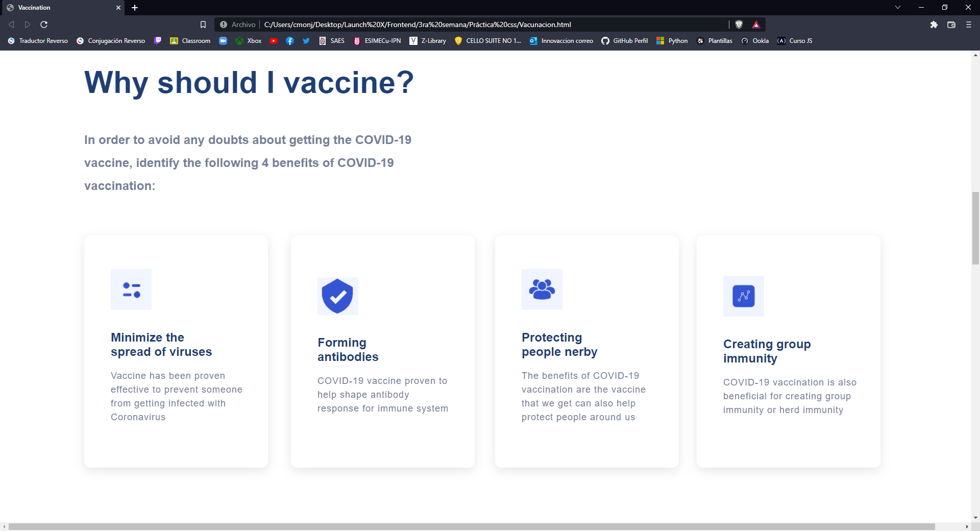The height and width of the screenshot is (531, 980).
Task: Click the chart icon above Creating group immunity
Action: click(x=744, y=296)
